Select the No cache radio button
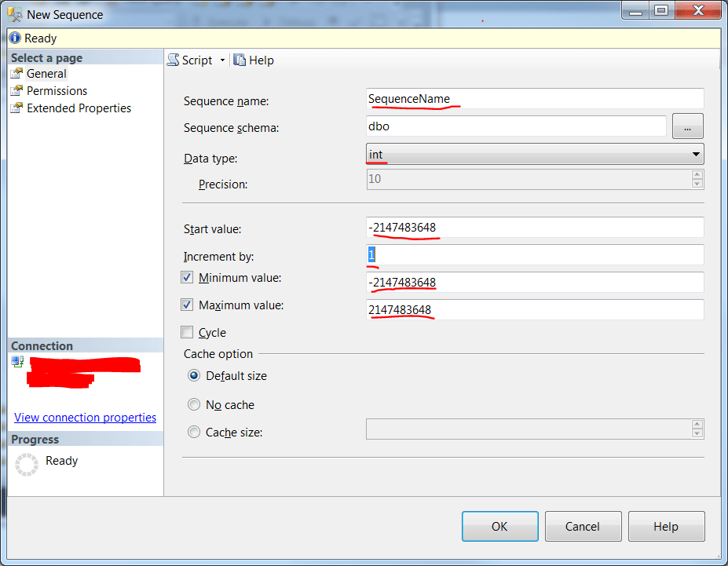Viewport: 728px width, 566px height. (194, 404)
